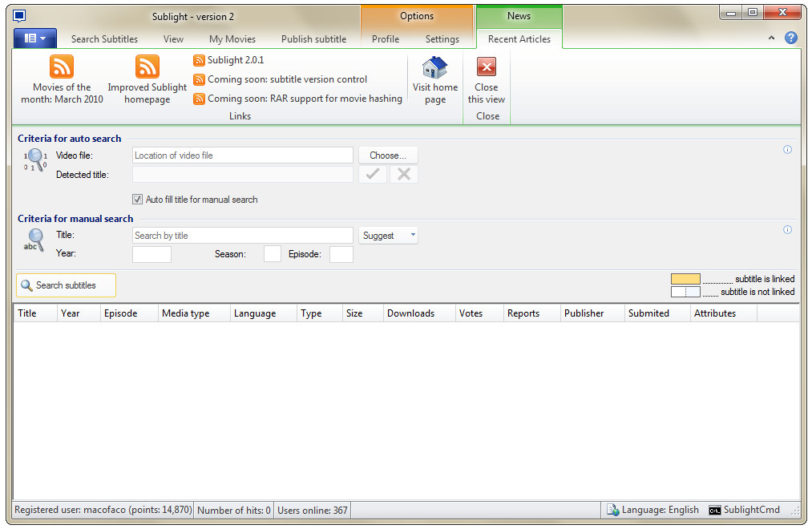This screenshot has height=529, width=812.
Task: Sort results by Publisher column
Action: pos(592,313)
